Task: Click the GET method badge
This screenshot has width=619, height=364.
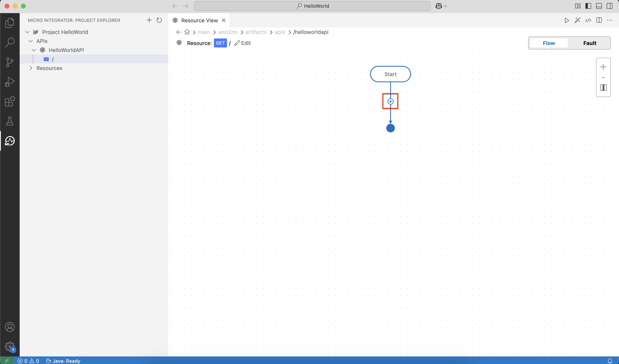Action: click(220, 43)
